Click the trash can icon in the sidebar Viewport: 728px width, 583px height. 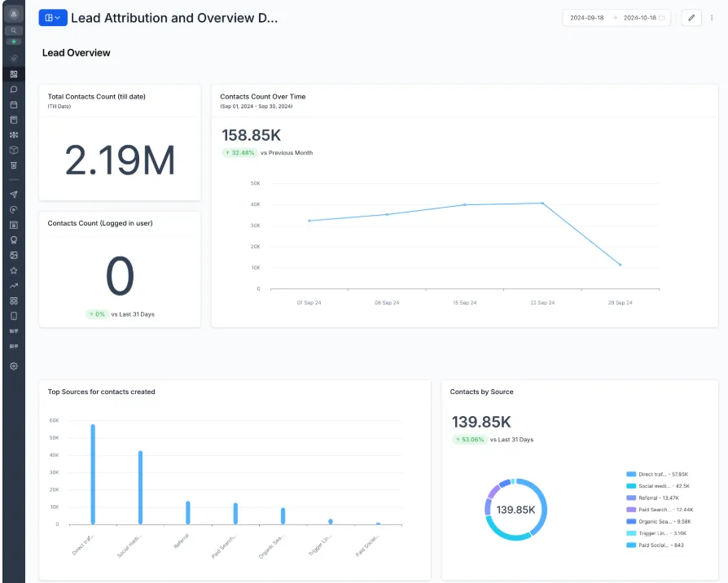click(x=14, y=165)
